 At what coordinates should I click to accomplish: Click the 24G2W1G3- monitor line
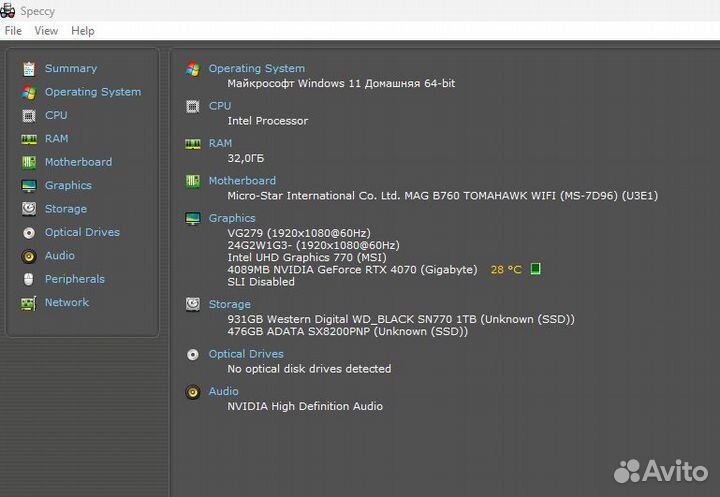click(314, 245)
